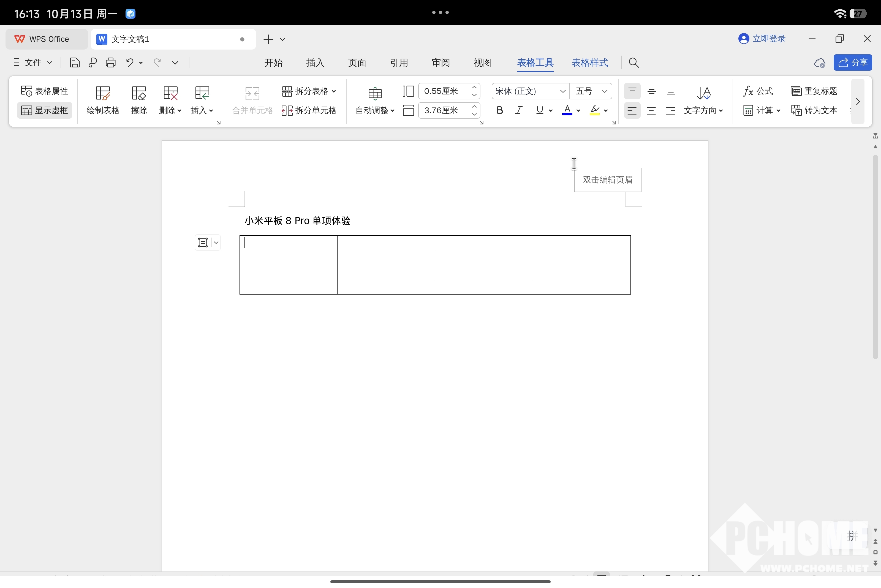Open the formula (fx) tool

[758, 91]
